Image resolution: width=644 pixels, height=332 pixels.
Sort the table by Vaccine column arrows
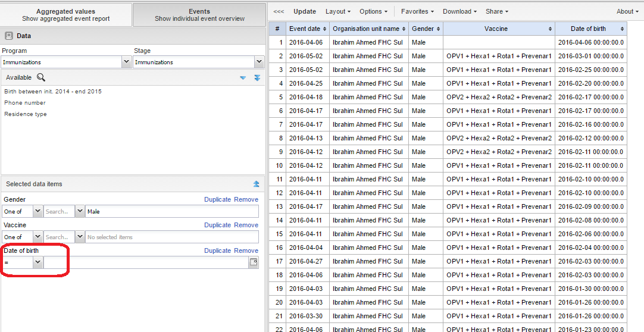(550, 29)
